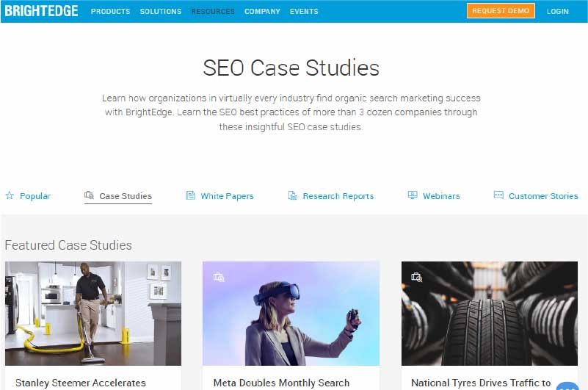Click the Meta Doubles Monthly Search title

pyautogui.click(x=281, y=383)
